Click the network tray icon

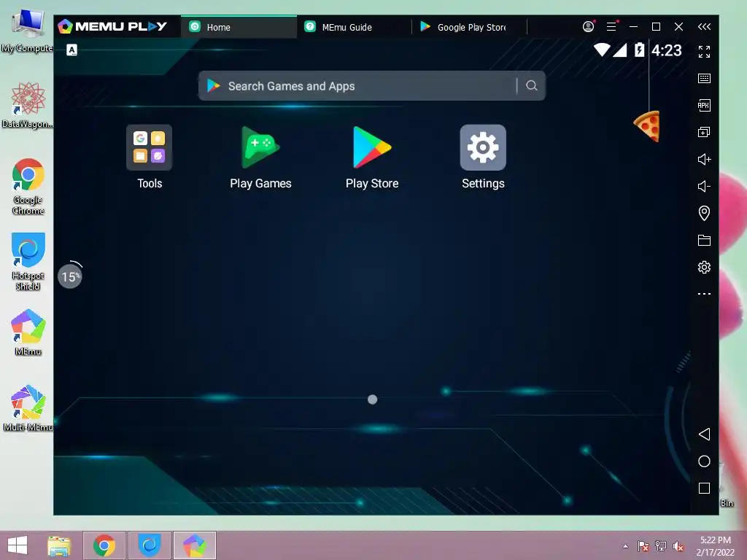click(661, 546)
